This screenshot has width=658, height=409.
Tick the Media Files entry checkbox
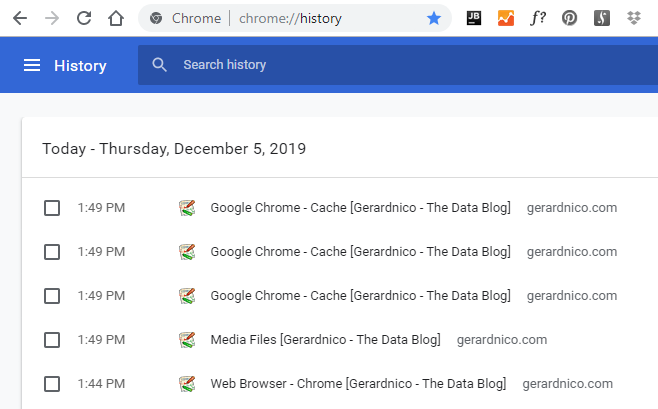tap(52, 340)
